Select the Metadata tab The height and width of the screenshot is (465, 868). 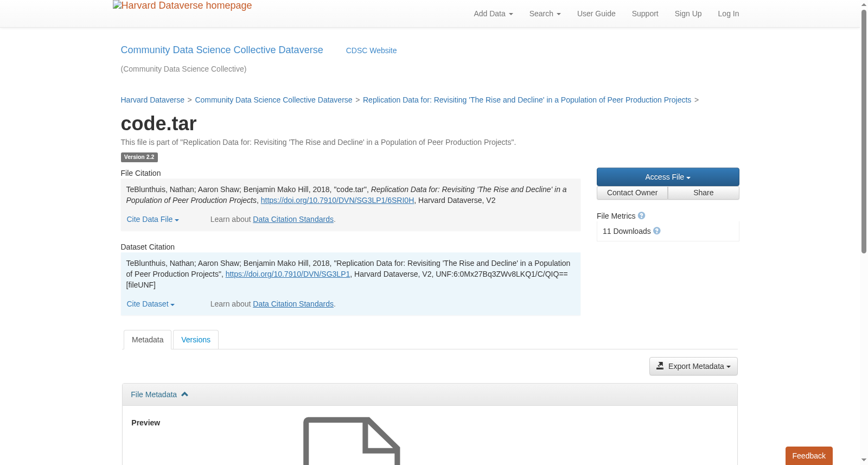[148, 340]
